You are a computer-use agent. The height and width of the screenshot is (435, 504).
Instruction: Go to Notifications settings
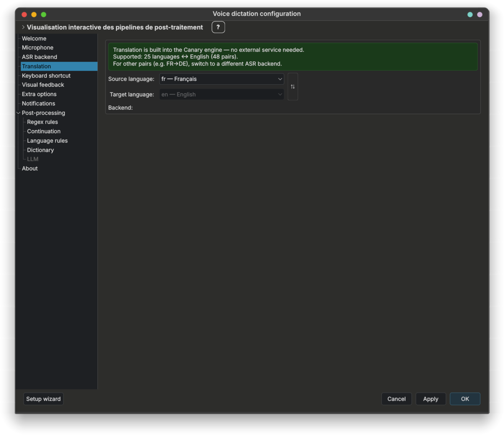pos(38,103)
